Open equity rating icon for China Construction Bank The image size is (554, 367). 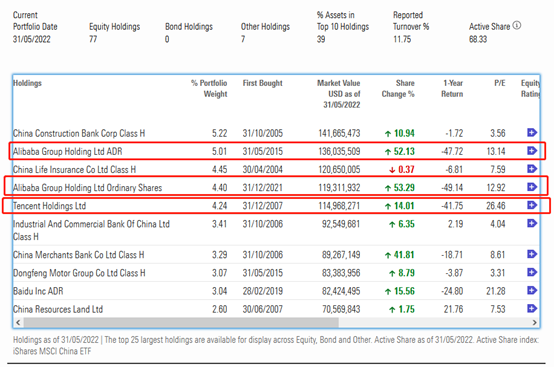[x=532, y=132]
